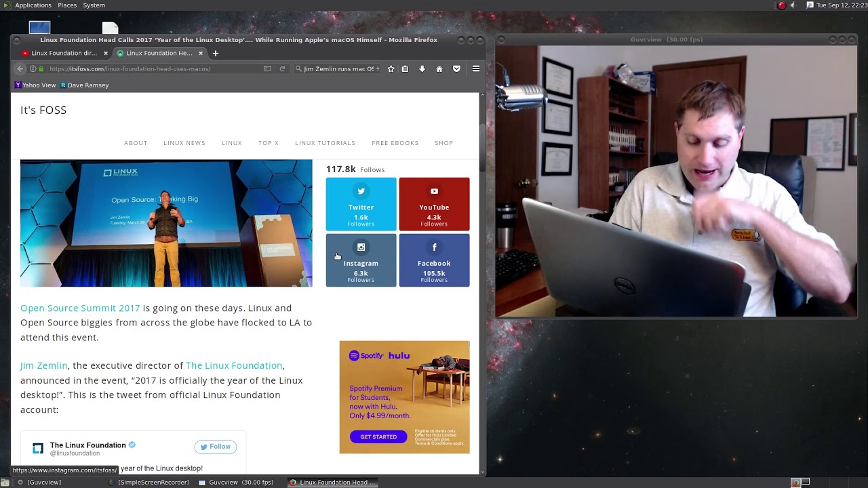This screenshot has width=868, height=488.
Task: Click the Linux Foundation tweet avatar
Action: [x=38, y=449]
